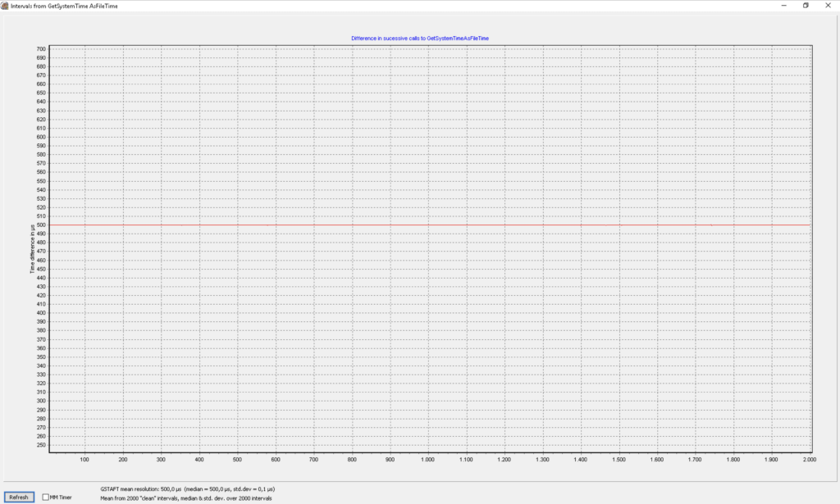Viewport: 840px width, 504px height.
Task: Enable the MM Timer checkbox
Action: [x=46, y=497]
